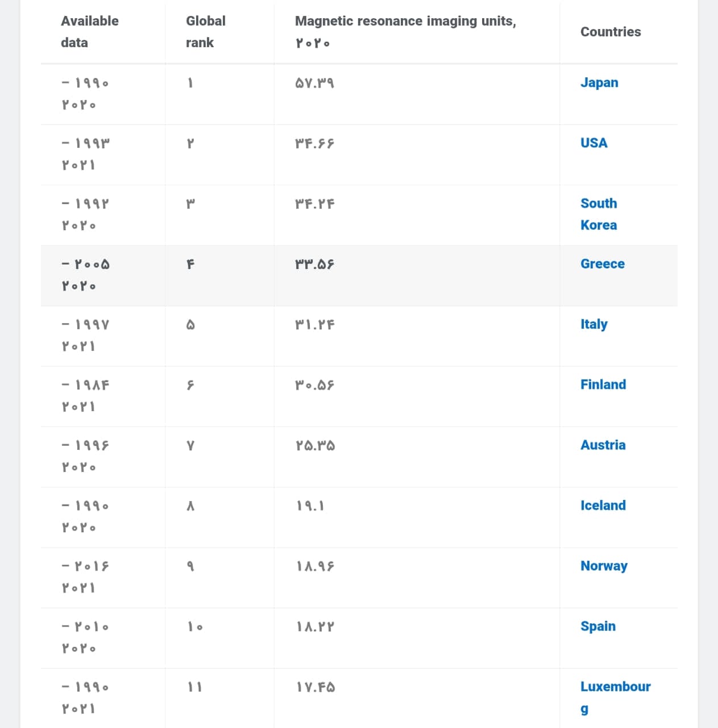
Task: Click the Countries column header
Action: (x=611, y=32)
